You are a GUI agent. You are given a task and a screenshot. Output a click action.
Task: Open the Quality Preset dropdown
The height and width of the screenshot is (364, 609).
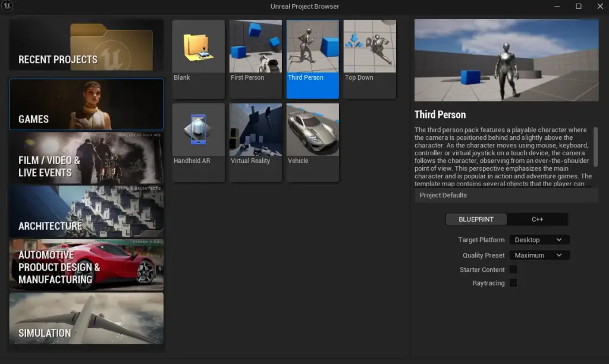539,255
